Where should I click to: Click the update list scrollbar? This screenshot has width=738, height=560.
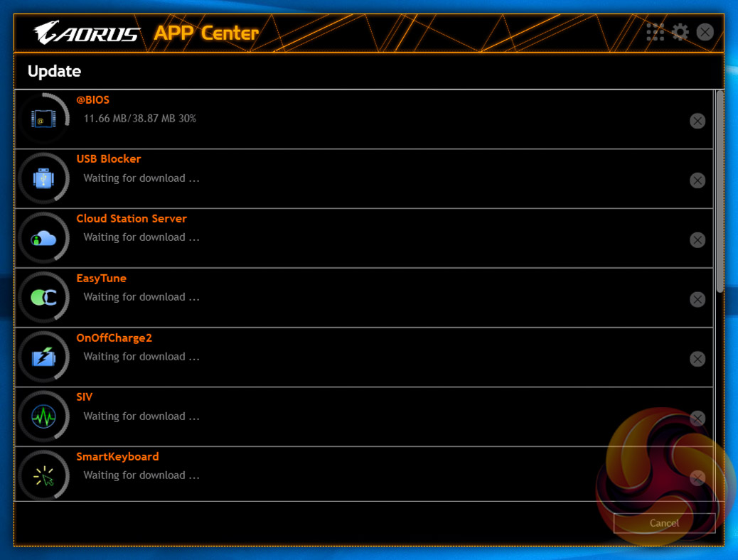(720, 192)
